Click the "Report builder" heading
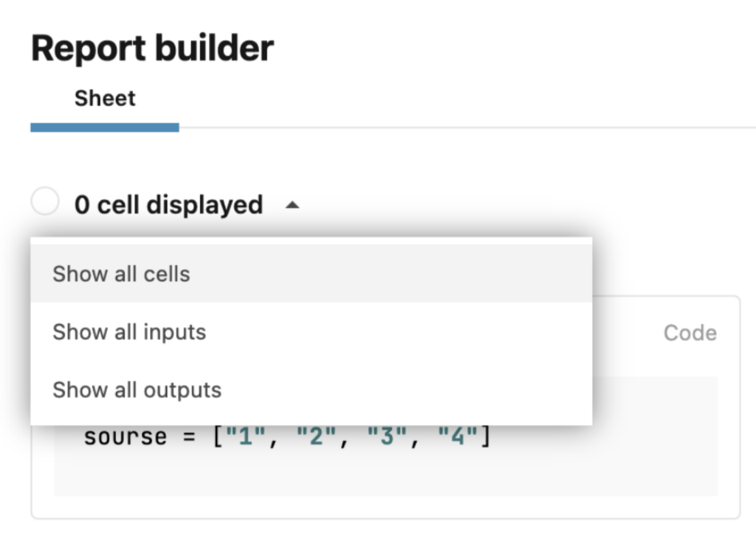The width and height of the screenshot is (756, 538). tap(153, 48)
